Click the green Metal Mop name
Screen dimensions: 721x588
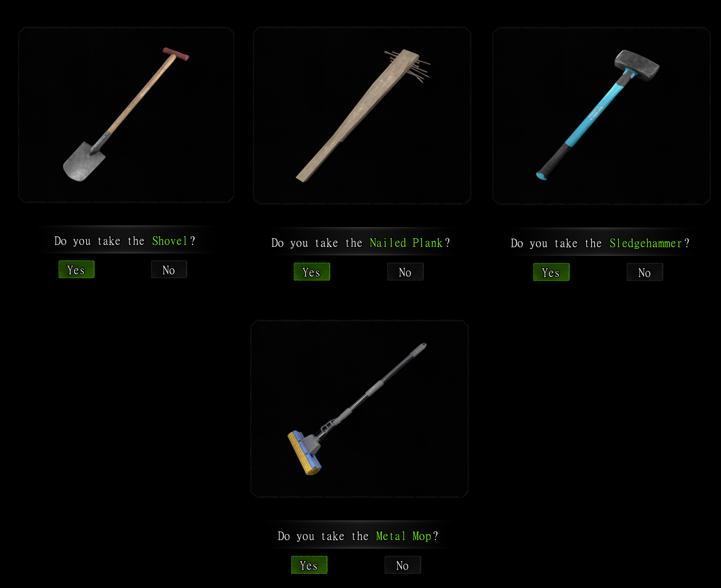click(x=404, y=536)
